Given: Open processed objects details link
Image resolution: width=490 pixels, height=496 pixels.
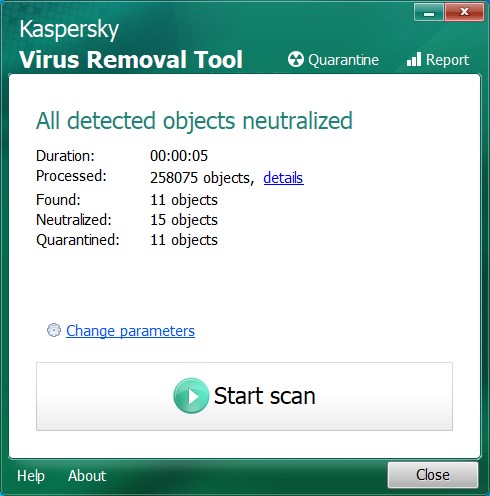Looking at the screenshot, I should (x=283, y=178).
